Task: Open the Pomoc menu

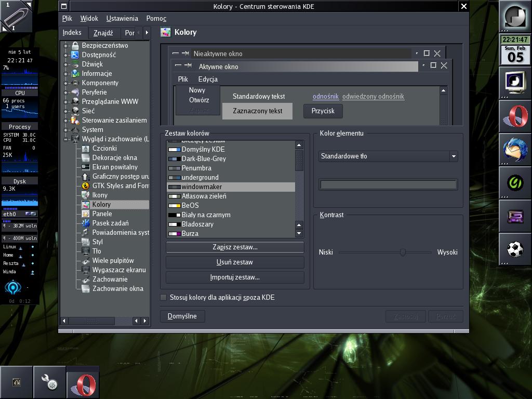Action: 156,18
